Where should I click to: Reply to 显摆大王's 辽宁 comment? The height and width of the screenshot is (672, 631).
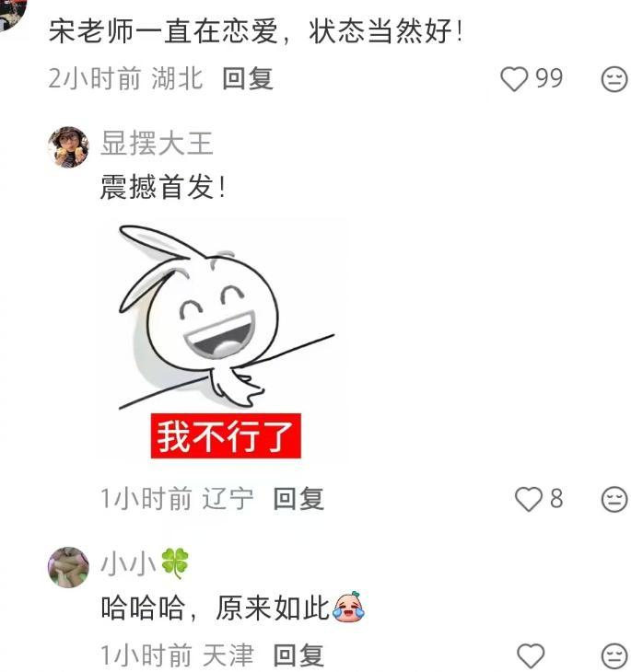click(x=298, y=499)
